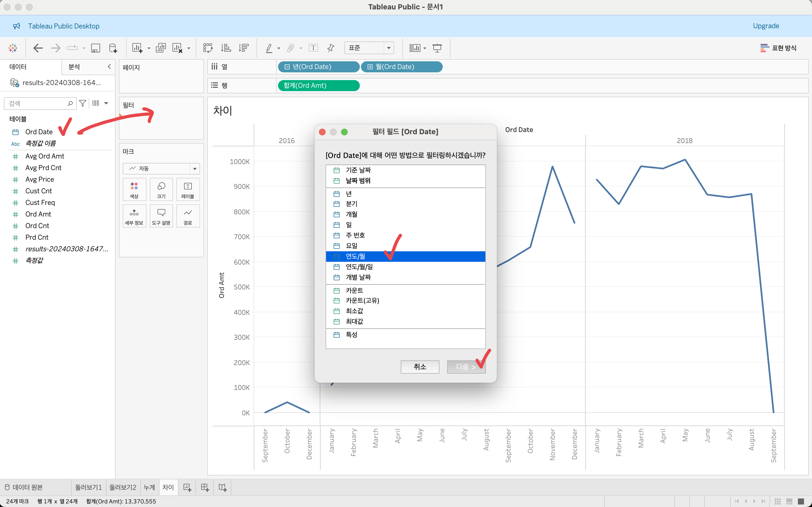Image resolution: width=812 pixels, height=507 pixels.
Task: Click the sort ascending icon
Action: point(226,48)
